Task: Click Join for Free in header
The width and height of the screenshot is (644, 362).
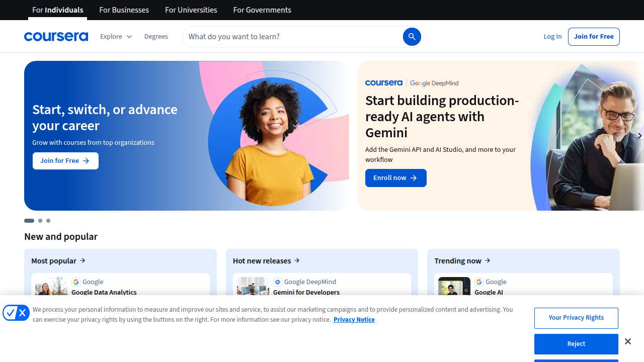Action: click(x=594, y=37)
